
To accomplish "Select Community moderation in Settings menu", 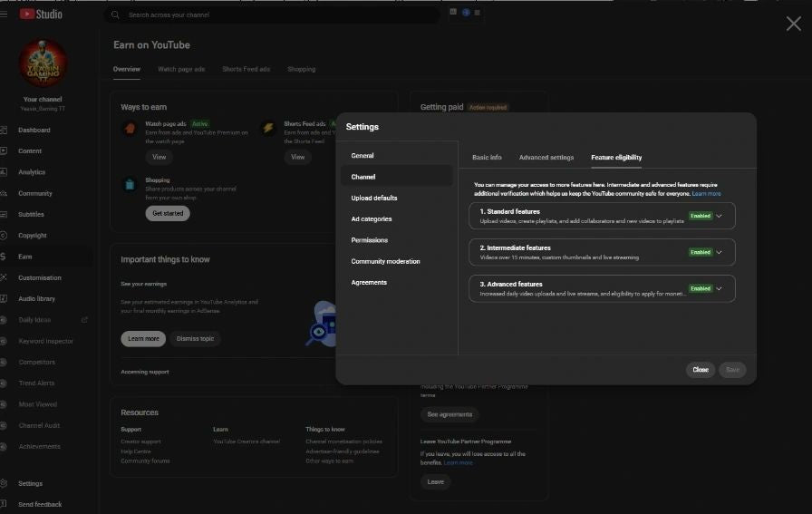I will [x=385, y=261].
